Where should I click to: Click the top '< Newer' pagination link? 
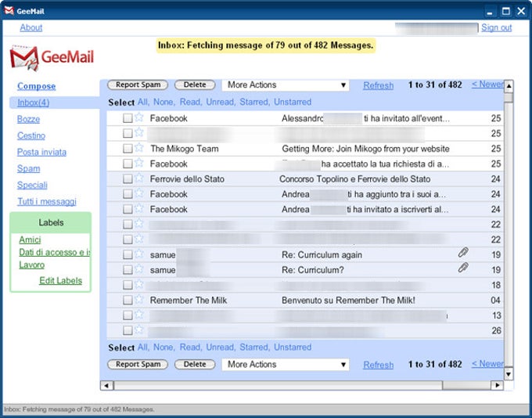coord(487,85)
